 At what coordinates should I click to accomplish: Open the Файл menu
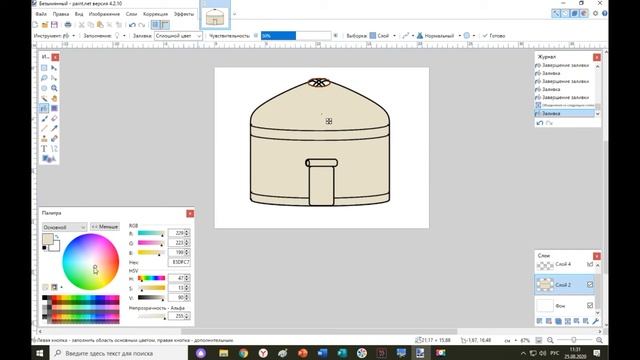[x=41, y=14]
